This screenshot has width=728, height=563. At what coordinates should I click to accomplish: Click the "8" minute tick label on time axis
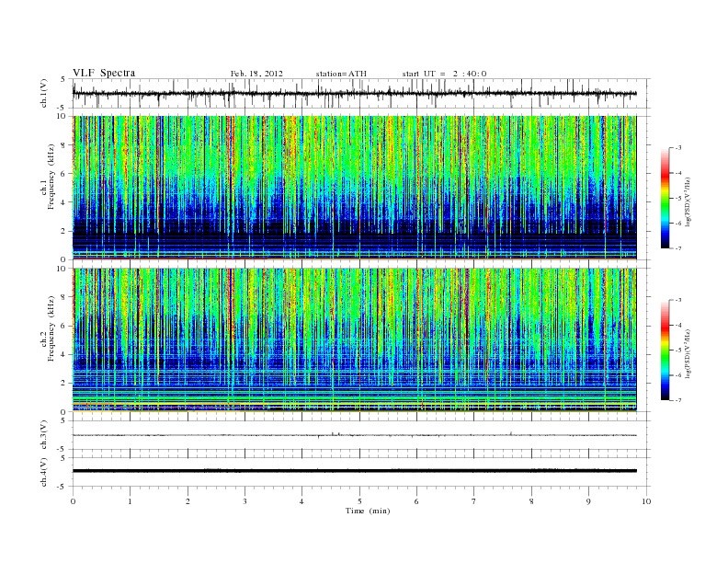click(x=531, y=501)
